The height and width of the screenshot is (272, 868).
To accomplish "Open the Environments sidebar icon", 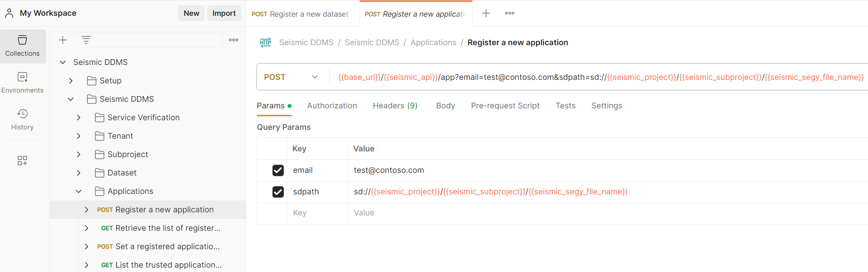I will (22, 83).
